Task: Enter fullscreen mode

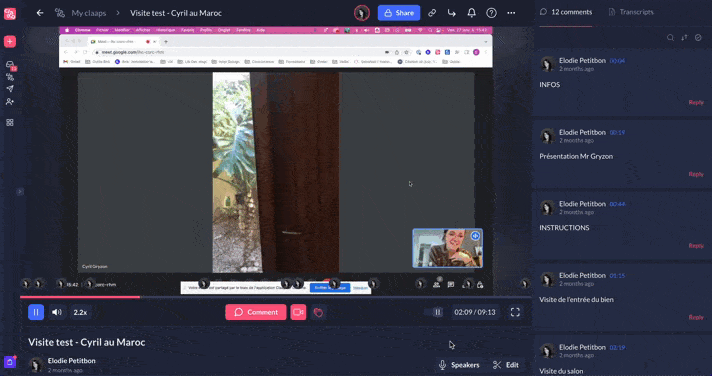Action: tap(515, 312)
